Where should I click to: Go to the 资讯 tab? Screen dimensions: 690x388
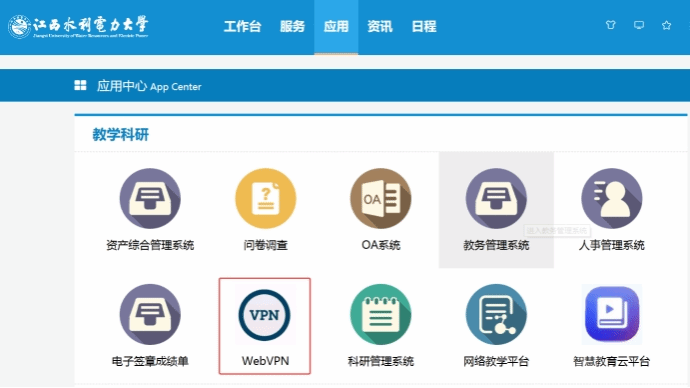tap(380, 26)
